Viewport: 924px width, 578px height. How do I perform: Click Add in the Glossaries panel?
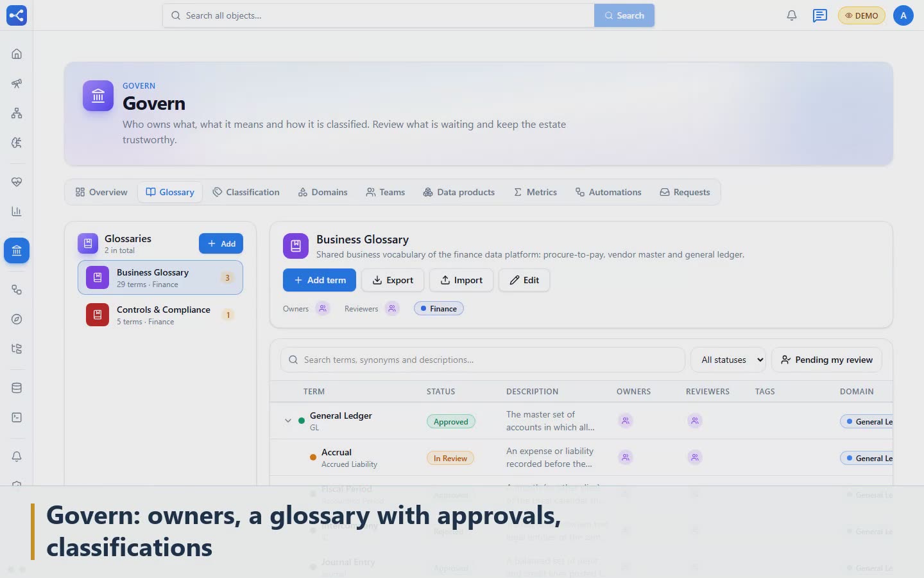coord(221,243)
